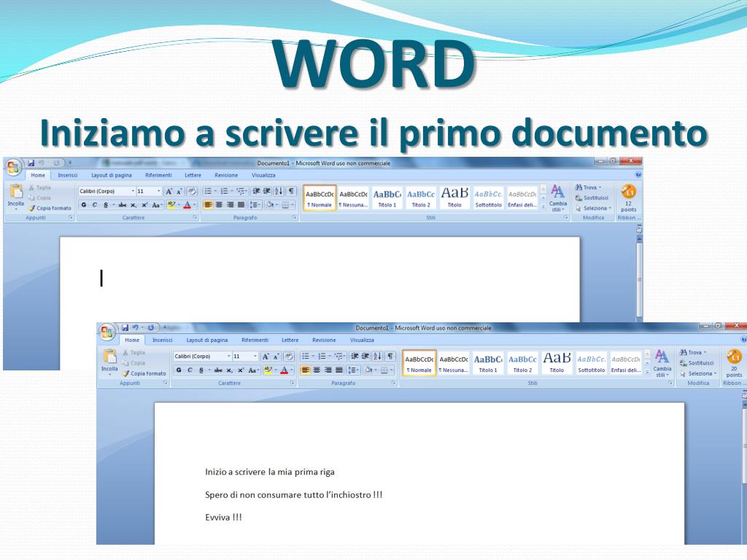This screenshot has width=747, height=560.
Task: Click Copia formato in blank-document Word window
Action: pos(50,208)
